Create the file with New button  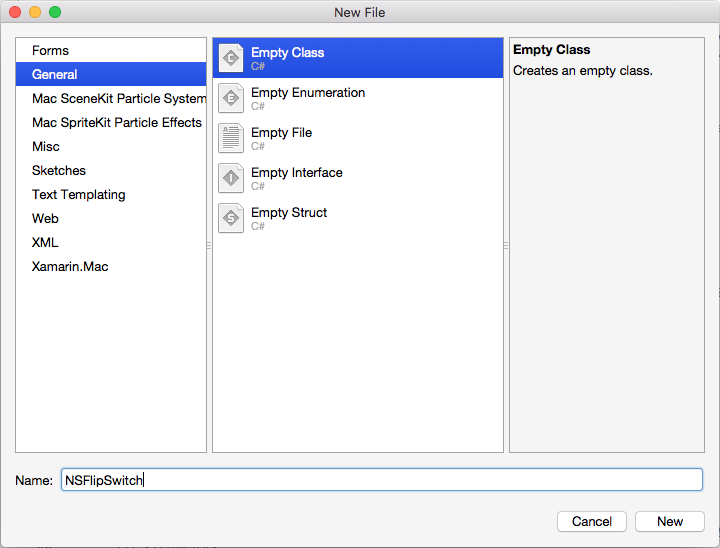click(669, 521)
